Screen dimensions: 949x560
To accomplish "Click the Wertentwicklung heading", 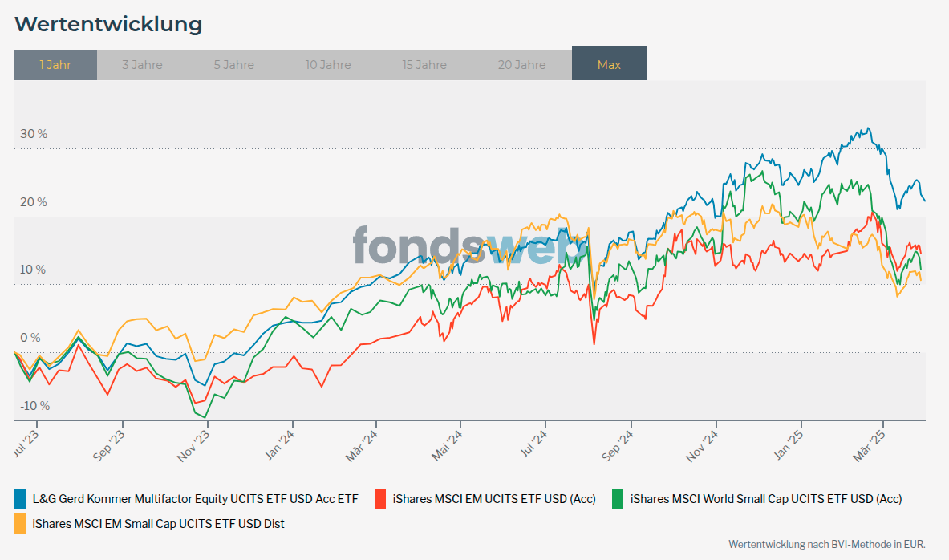I will 108,24.
